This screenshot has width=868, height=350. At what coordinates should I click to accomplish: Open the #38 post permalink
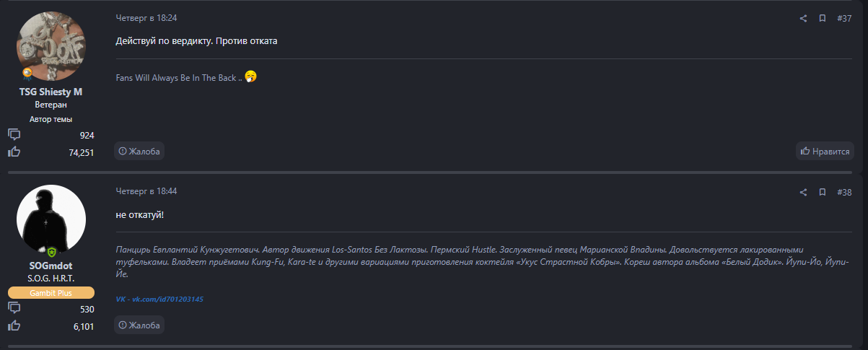click(x=844, y=193)
